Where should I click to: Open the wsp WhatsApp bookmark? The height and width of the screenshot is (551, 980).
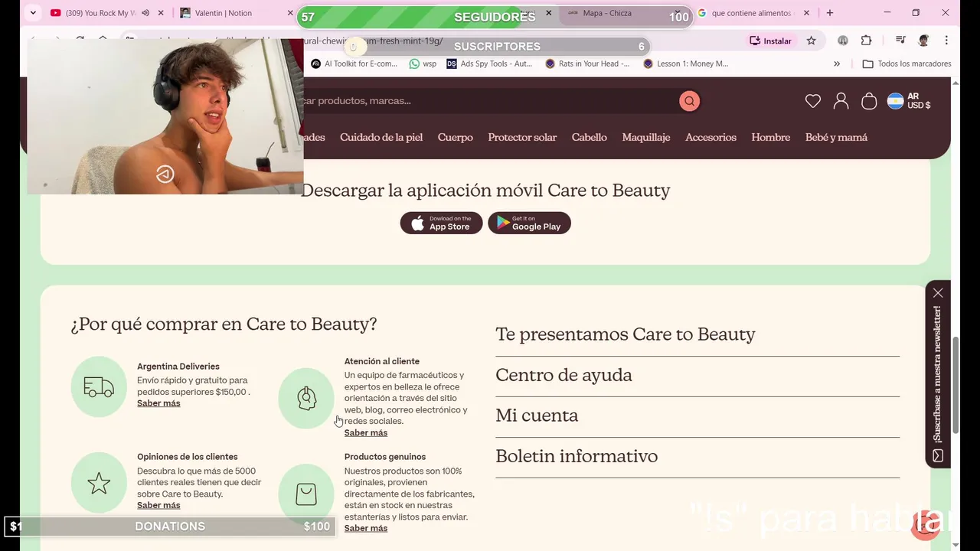[x=423, y=64]
